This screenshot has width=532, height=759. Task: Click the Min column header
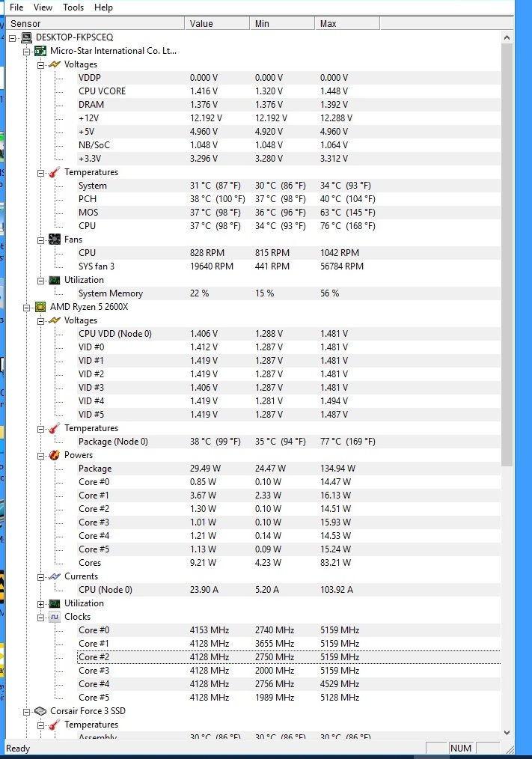pos(282,23)
